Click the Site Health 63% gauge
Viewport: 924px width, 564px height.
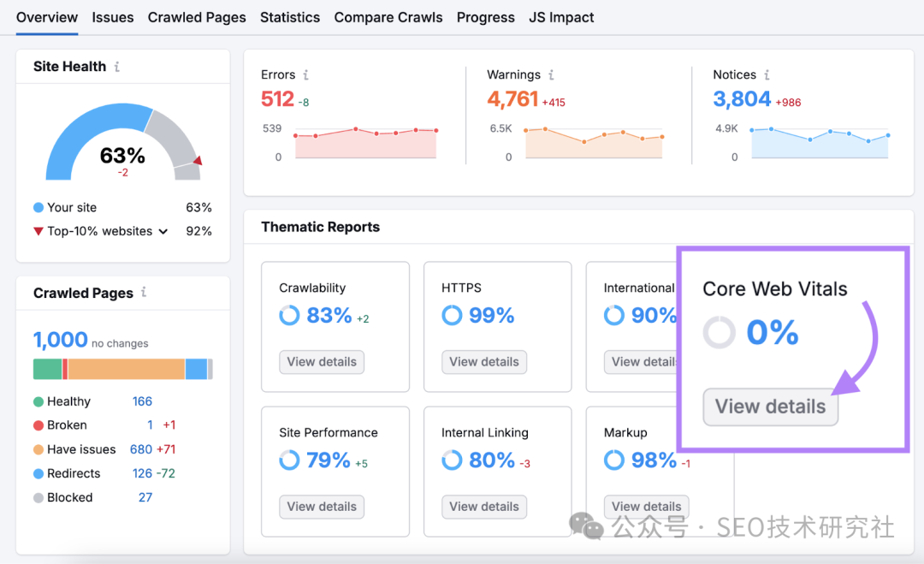(123, 141)
